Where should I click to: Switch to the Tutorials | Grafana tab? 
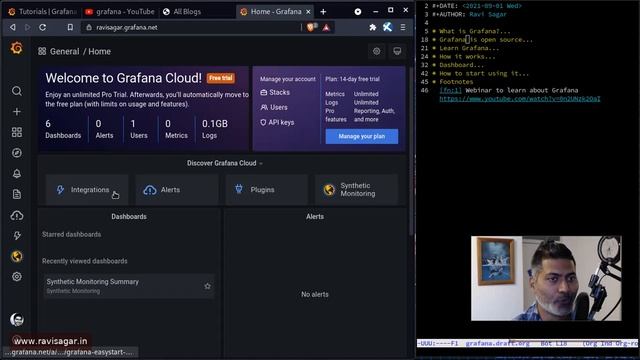pyautogui.click(x=43, y=11)
